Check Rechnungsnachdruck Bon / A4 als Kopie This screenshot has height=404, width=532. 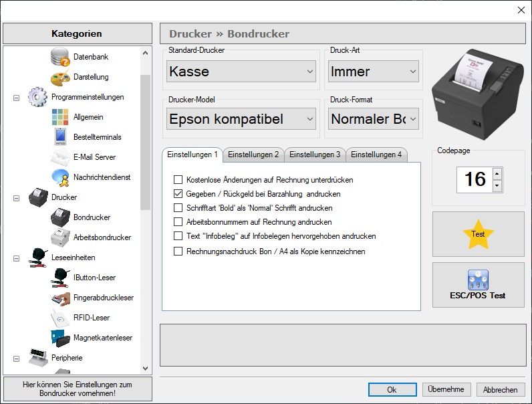178,251
